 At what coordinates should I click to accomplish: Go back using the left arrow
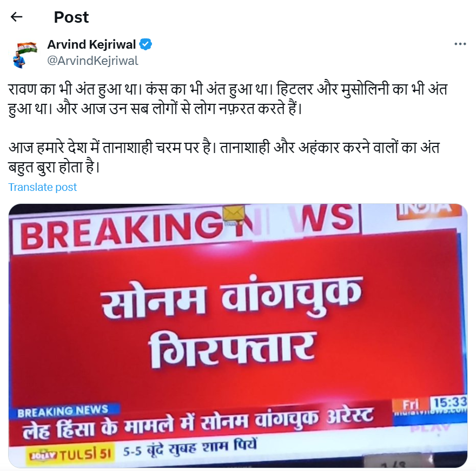tap(16, 17)
